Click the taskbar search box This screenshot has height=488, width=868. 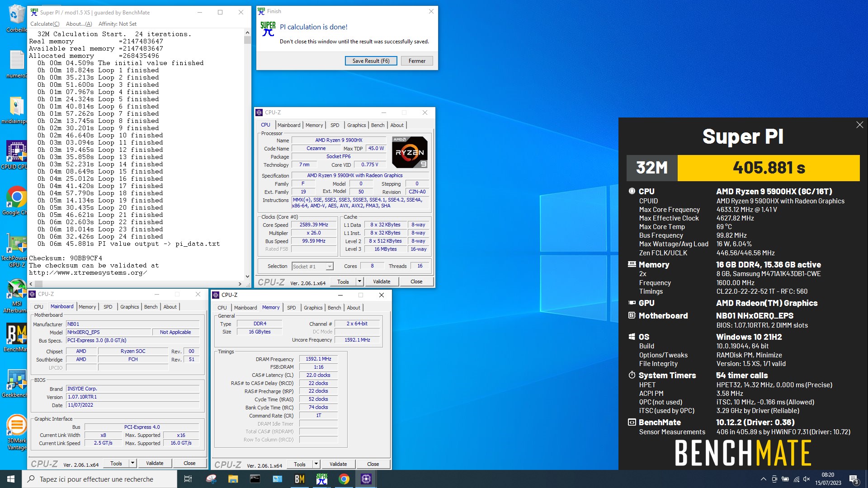point(99,479)
